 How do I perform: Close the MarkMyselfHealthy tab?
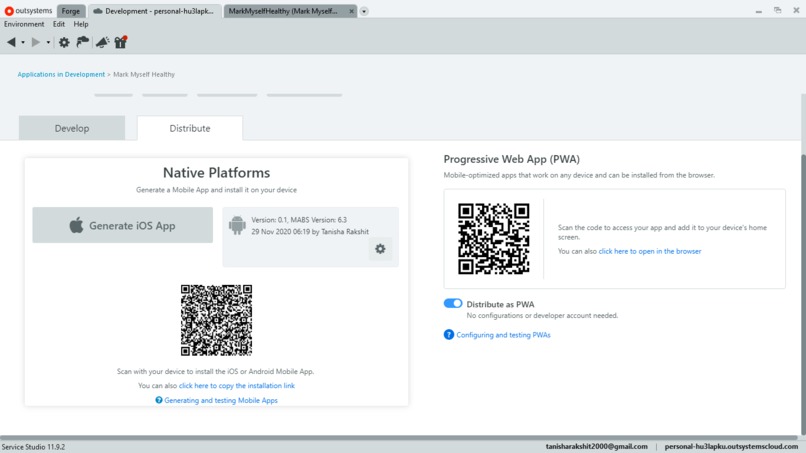click(x=352, y=11)
